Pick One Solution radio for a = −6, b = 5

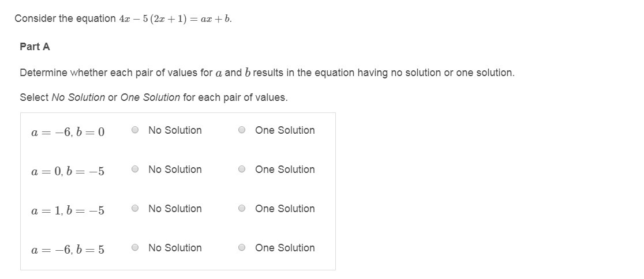tap(242, 248)
